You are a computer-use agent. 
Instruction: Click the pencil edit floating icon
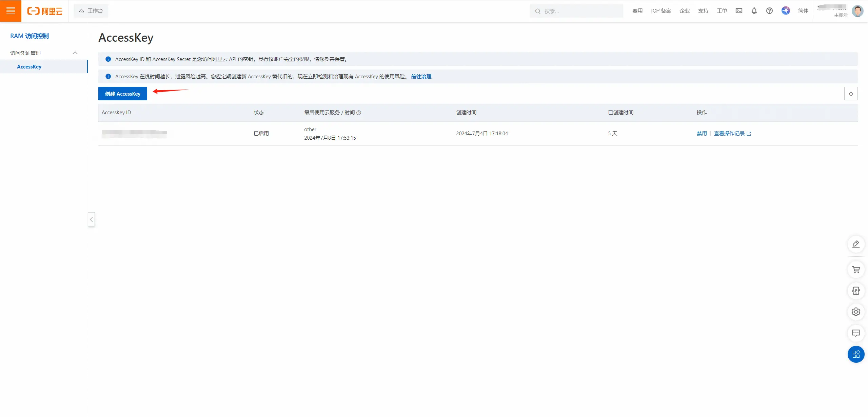(x=856, y=244)
